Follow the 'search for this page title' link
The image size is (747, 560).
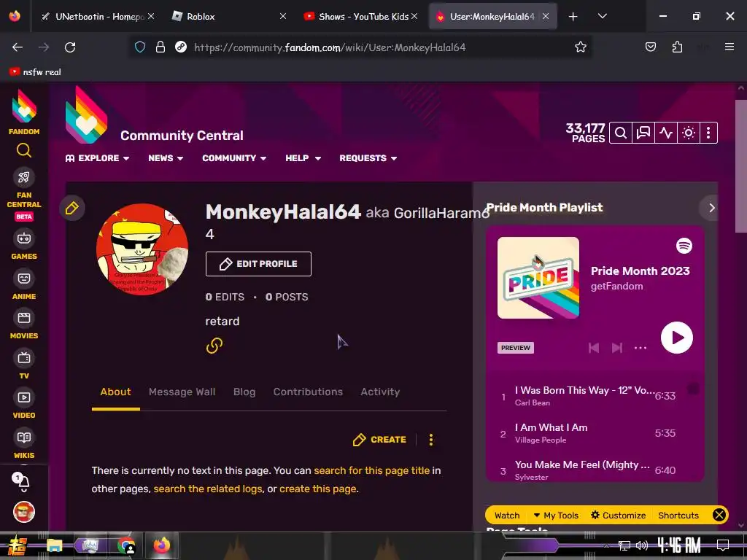(x=371, y=470)
